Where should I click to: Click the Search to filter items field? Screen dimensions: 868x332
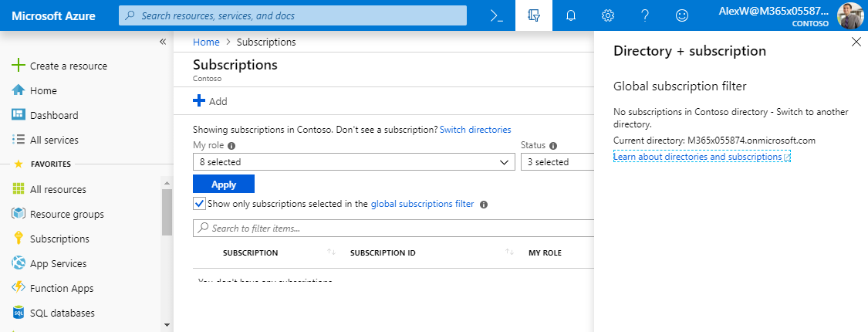click(x=393, y=229)
